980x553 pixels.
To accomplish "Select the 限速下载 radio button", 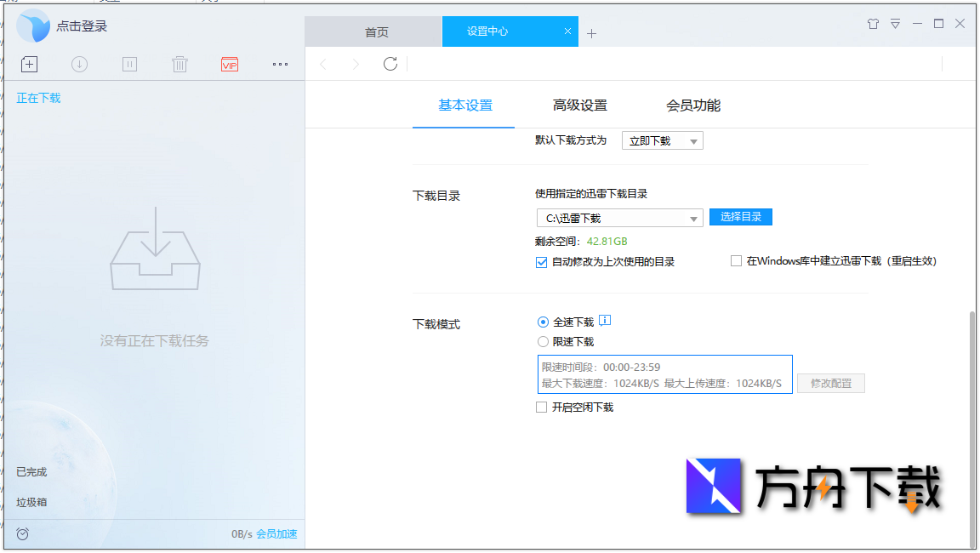I will click(542, 341).
